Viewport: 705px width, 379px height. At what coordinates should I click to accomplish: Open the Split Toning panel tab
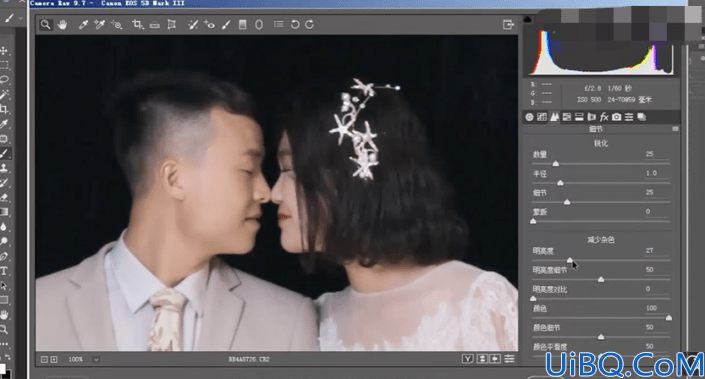point(580,117)
